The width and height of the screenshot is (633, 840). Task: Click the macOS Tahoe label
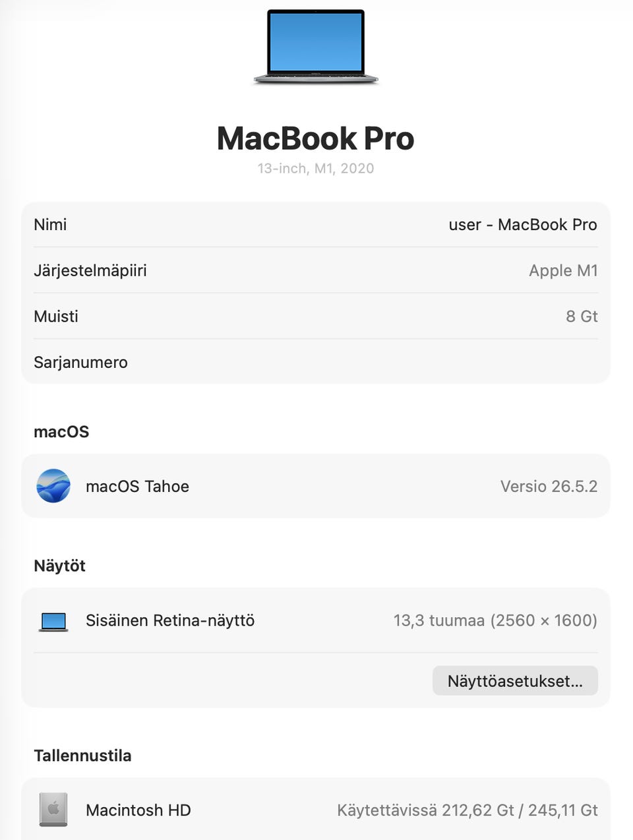point(137,487)
